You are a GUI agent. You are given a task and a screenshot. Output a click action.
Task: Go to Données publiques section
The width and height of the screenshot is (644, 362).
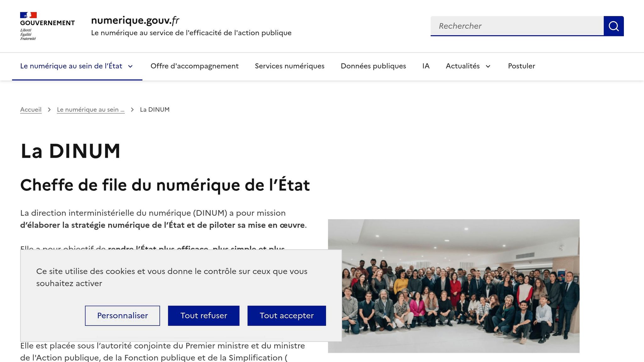click(373, 66)
